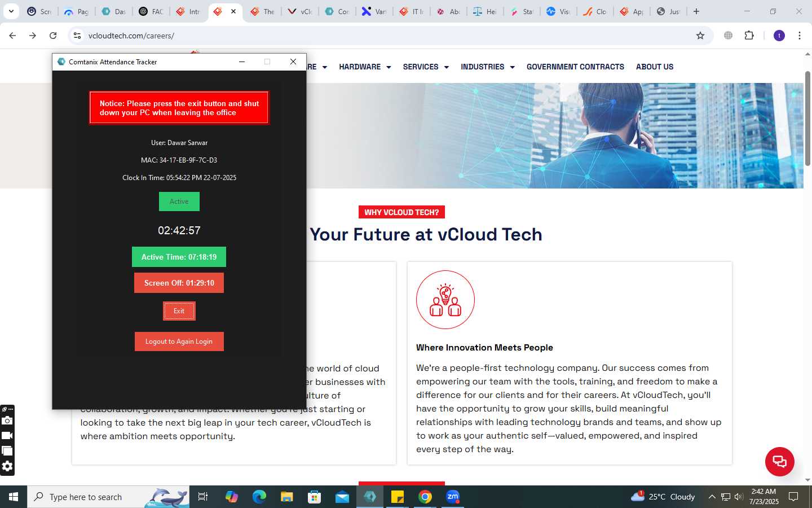
Task: Click the Screen Off 01:29:10 badge
Action: [179, 283]
